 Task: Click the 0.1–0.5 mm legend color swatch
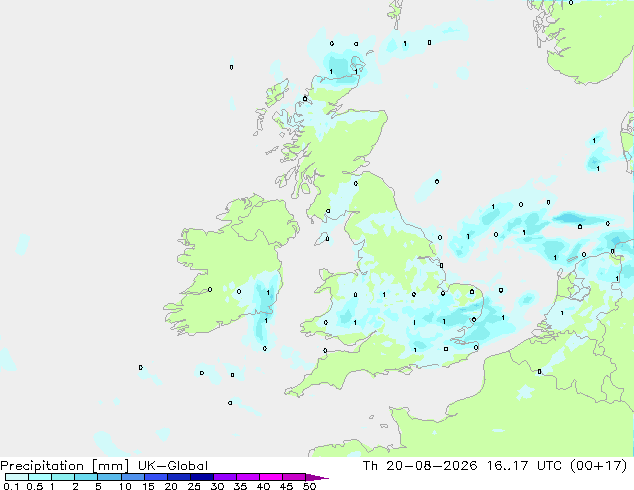tap(17, 477)
